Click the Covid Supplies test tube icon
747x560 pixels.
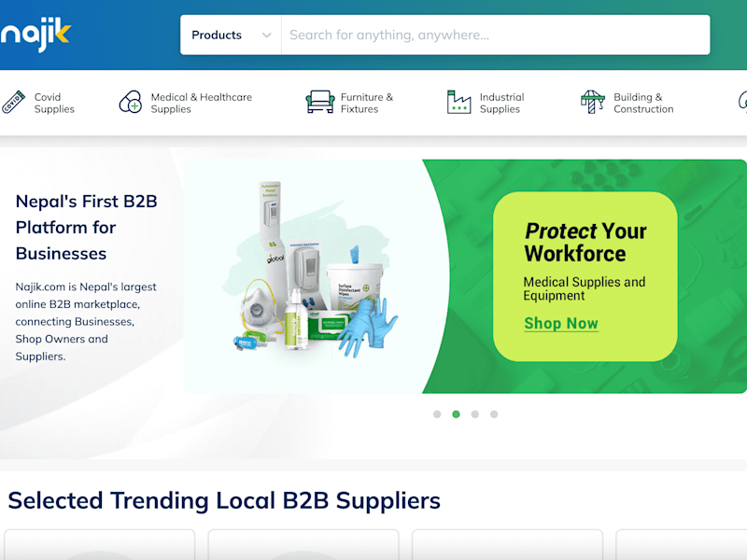[13, 103]
